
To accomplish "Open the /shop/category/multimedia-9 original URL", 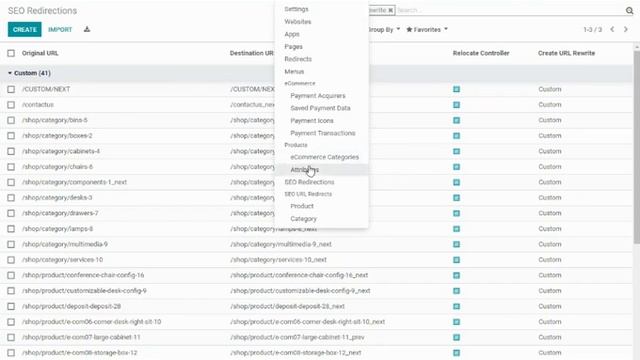I will [65, 244].
